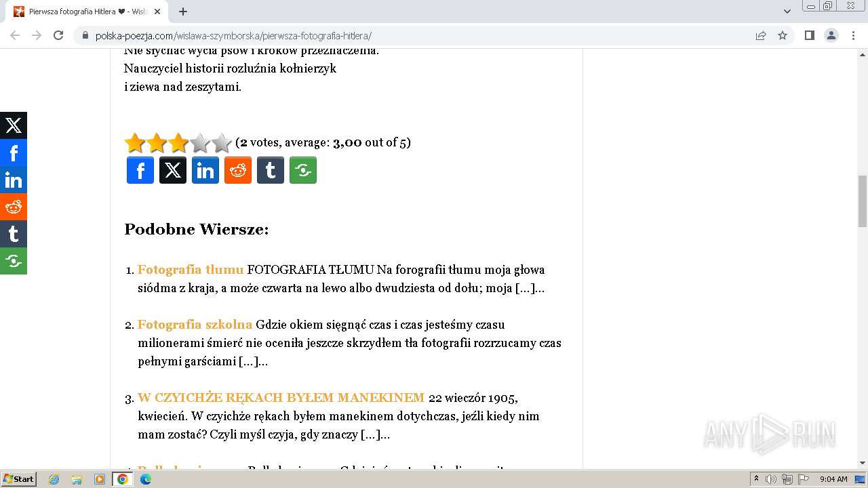
Task: Go back to the previous page
Action: [x=15, y=35]
